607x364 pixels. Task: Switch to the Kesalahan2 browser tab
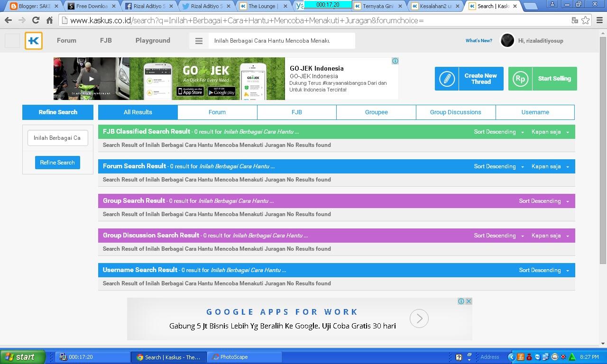pos(436,6)
